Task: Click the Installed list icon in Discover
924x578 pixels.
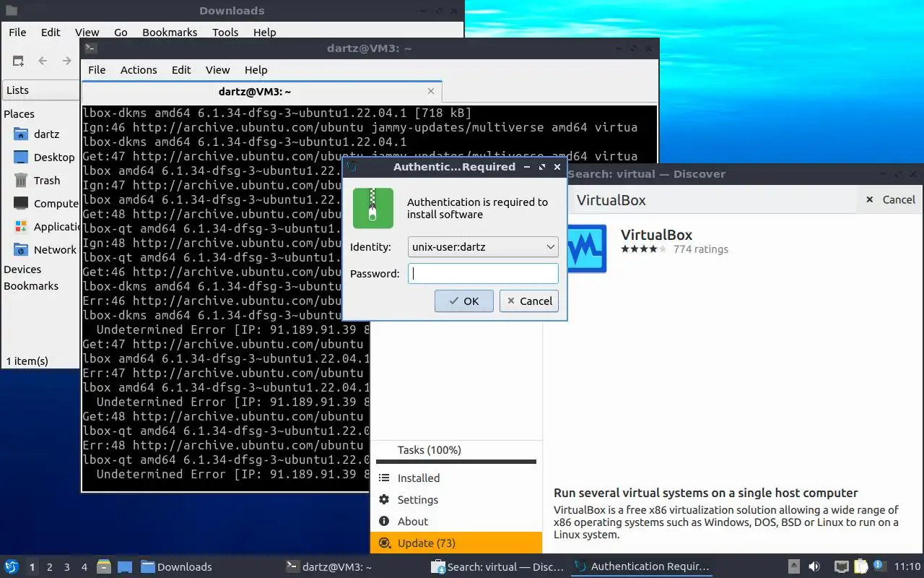Action: click(384, 478)
